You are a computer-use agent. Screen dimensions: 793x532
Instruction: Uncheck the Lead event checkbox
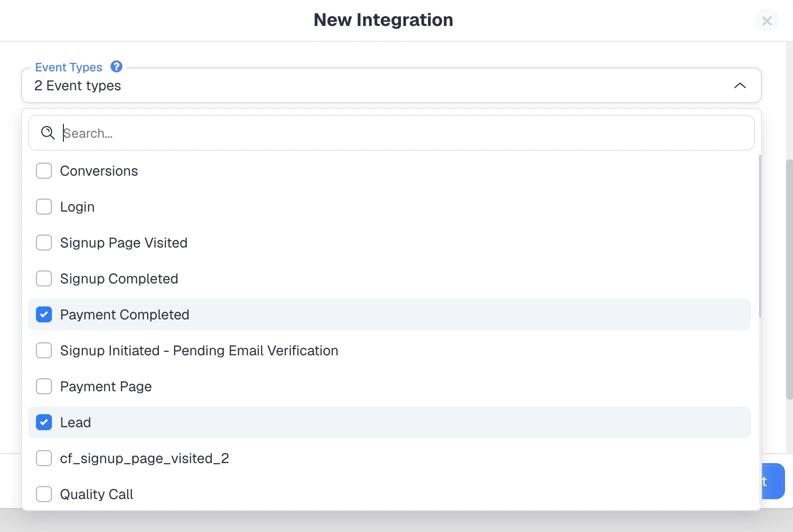point(44,422)
